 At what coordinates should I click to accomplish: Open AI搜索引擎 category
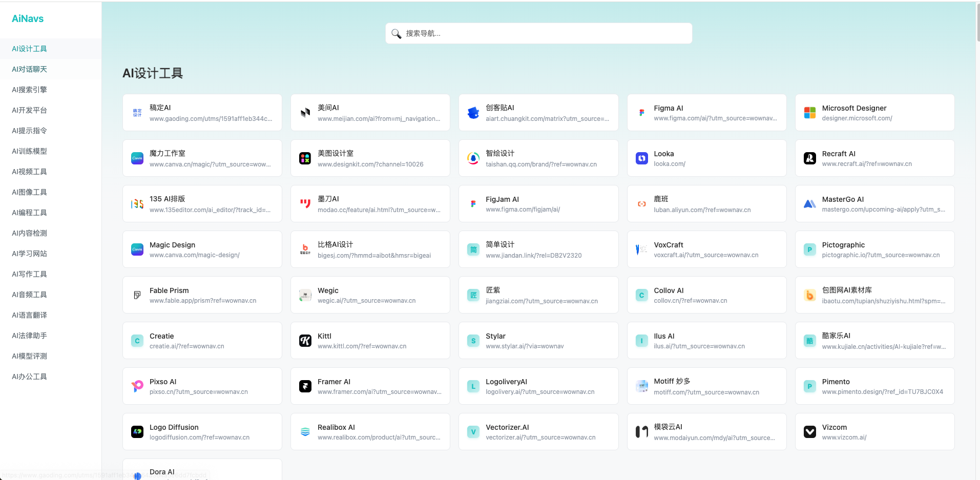(x=51, y=90)
